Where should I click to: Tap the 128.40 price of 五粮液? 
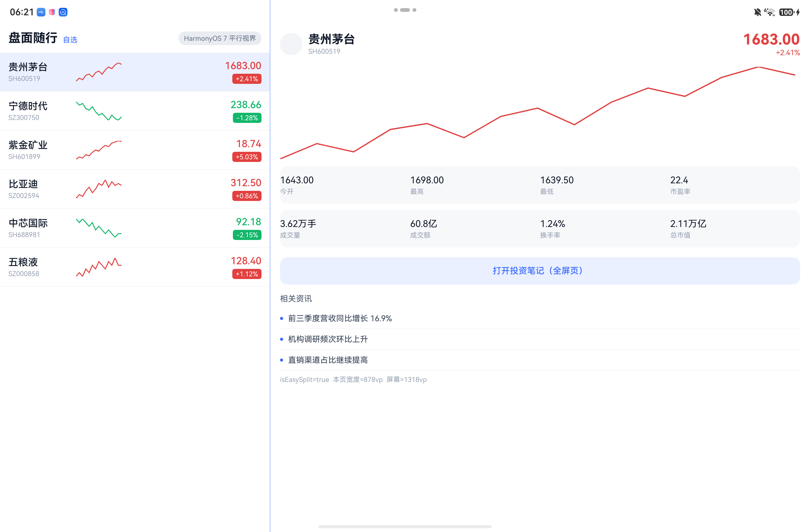[x=246, y=261]
